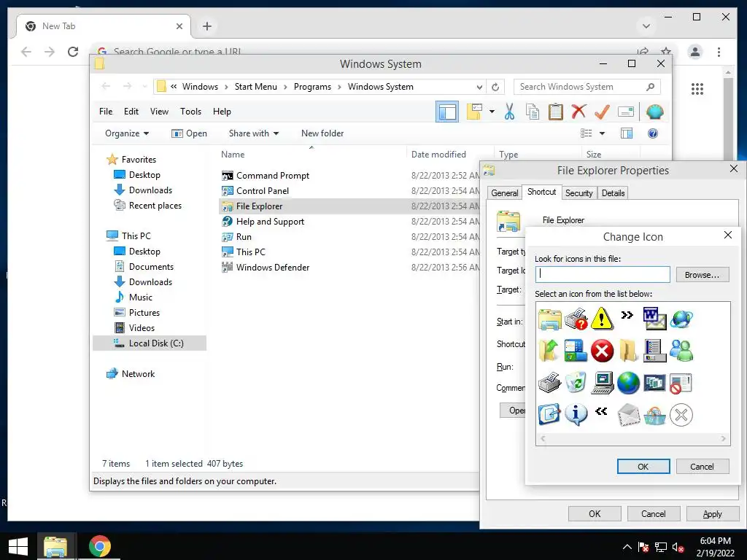This screenshot has height=560, width=747.
Task: Select the red circle X error icon
Action: tap(602, 351)
